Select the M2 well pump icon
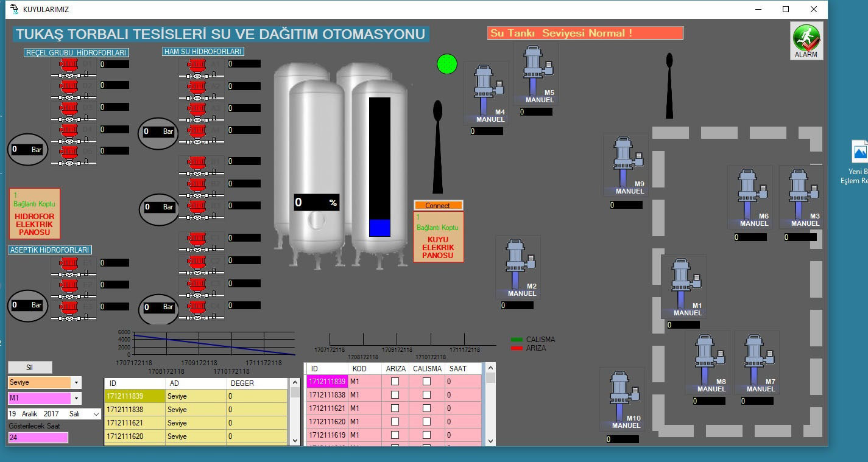 pyautogui.click(x=517, y=267)
